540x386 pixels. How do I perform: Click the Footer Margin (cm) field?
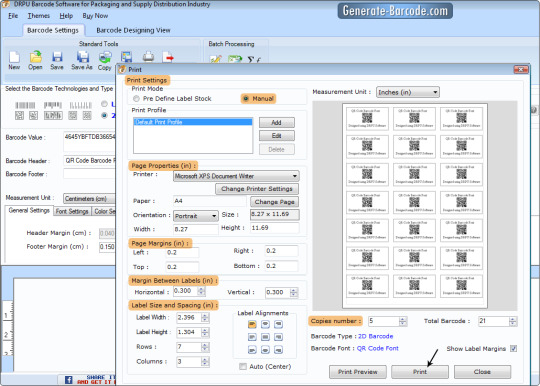coord(107,247)
